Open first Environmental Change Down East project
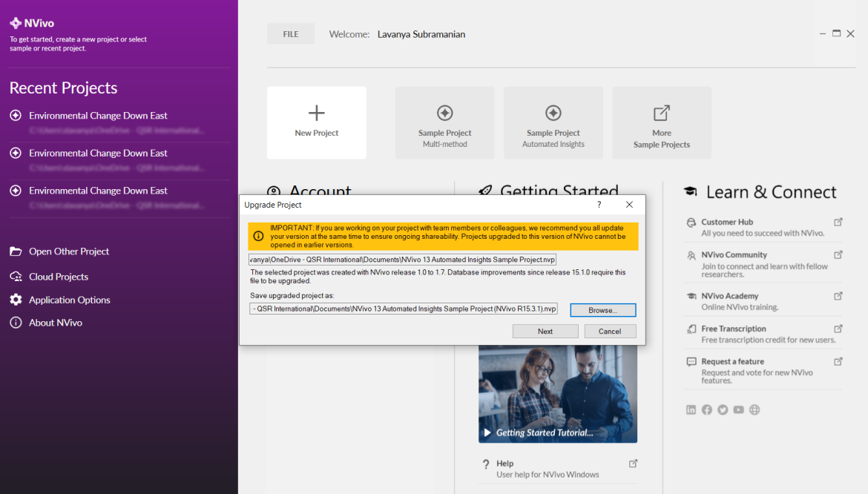 pos(98,116)
